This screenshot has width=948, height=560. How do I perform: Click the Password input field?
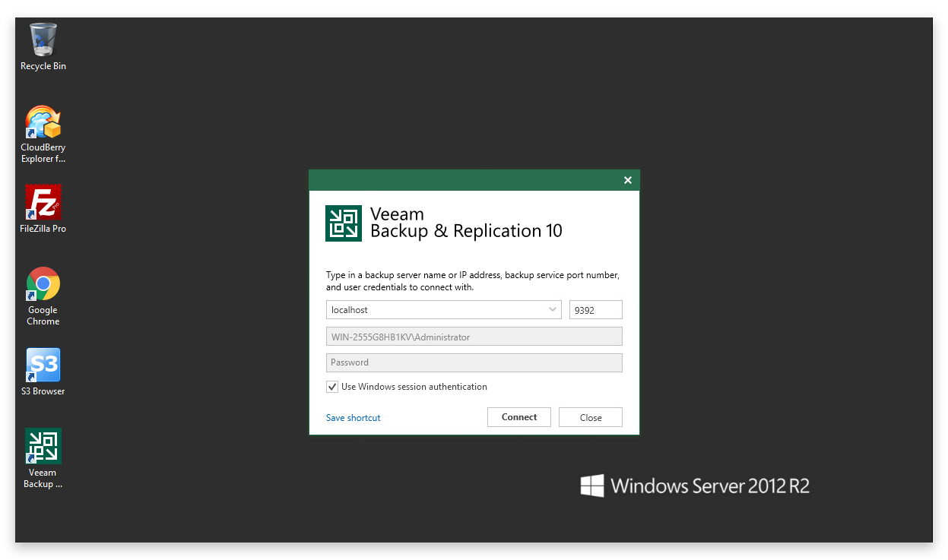(474, 363)
